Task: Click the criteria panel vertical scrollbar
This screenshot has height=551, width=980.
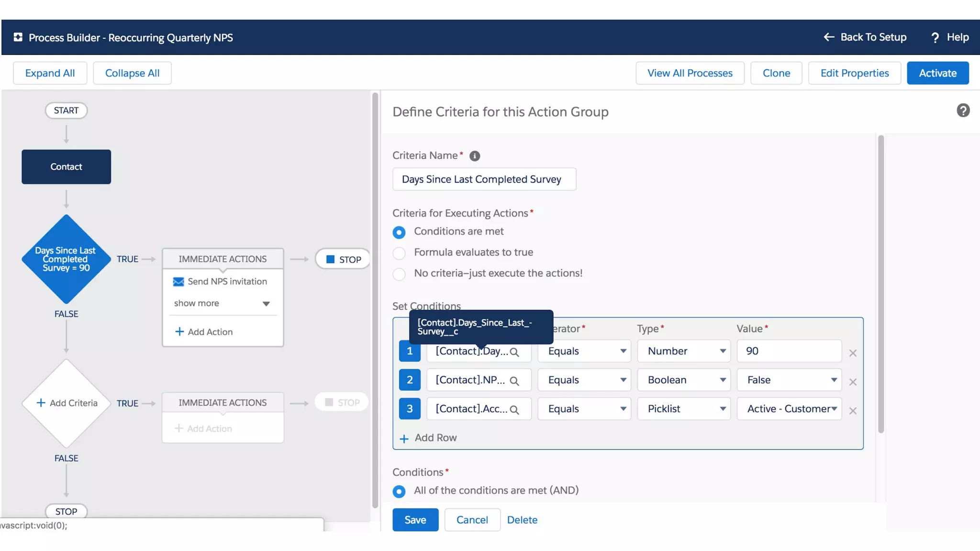Action: pos(881,284)
